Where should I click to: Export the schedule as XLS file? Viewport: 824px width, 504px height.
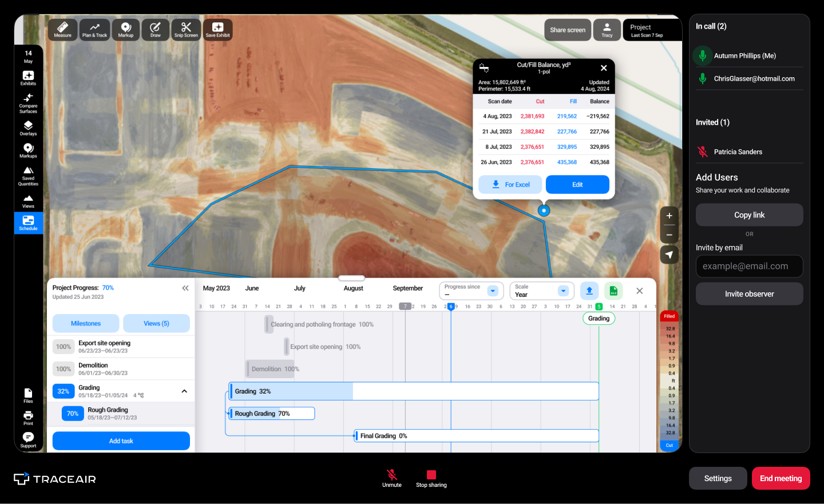coord(613,291)
